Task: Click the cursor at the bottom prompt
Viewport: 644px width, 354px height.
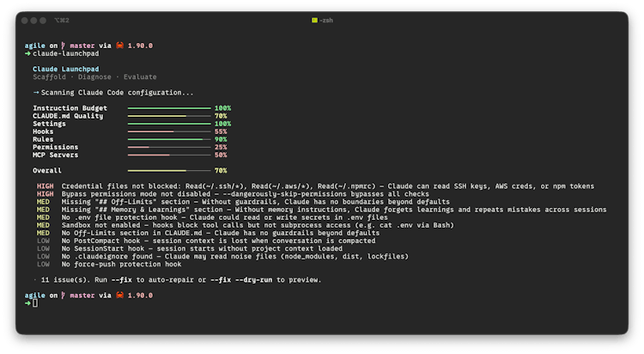Action: point(35,303)
